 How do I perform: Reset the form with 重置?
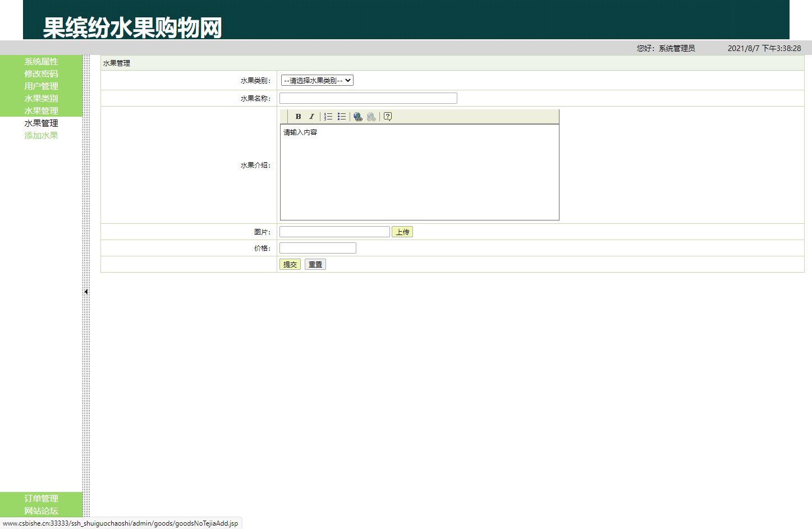tap(315, 265)
